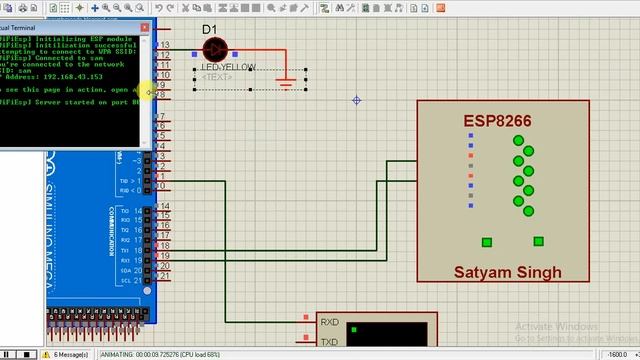This screenshot has height=360, width=640.
Task: Toggle the false origin icon
Action: tap(80, 8)
